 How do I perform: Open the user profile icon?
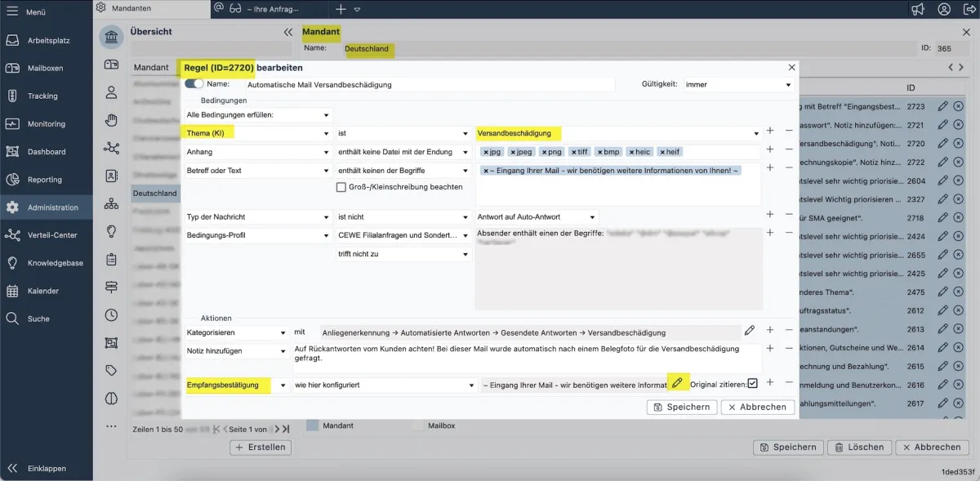pyautogui.click(x=944, y=9)
